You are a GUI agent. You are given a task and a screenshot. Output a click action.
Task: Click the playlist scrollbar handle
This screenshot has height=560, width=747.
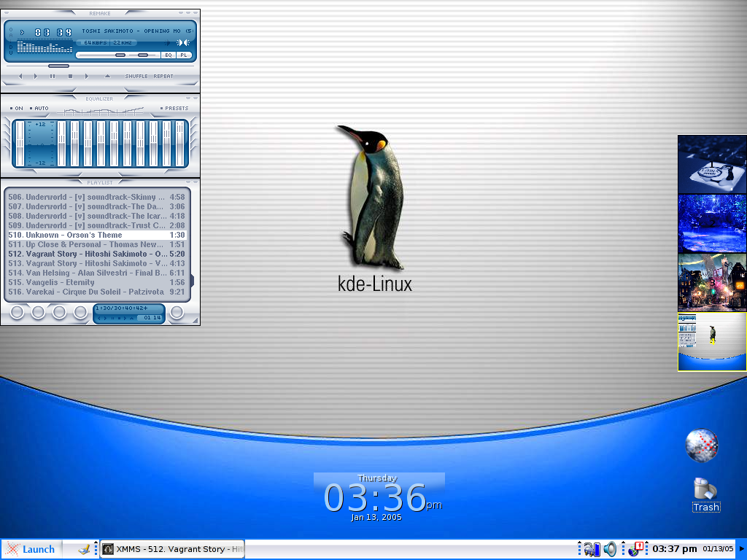pos(192,281)
